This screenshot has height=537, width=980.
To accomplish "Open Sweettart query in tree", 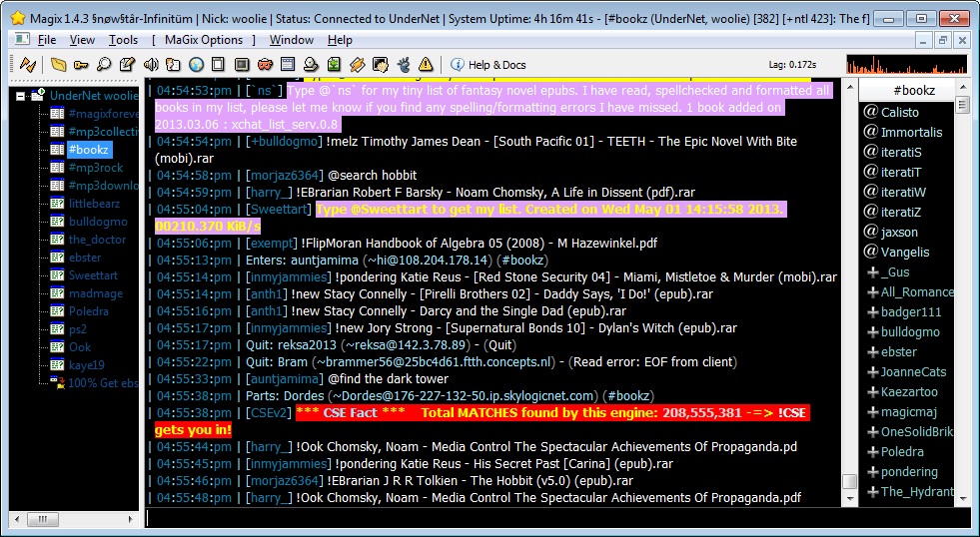I will (x=93, y=275).
